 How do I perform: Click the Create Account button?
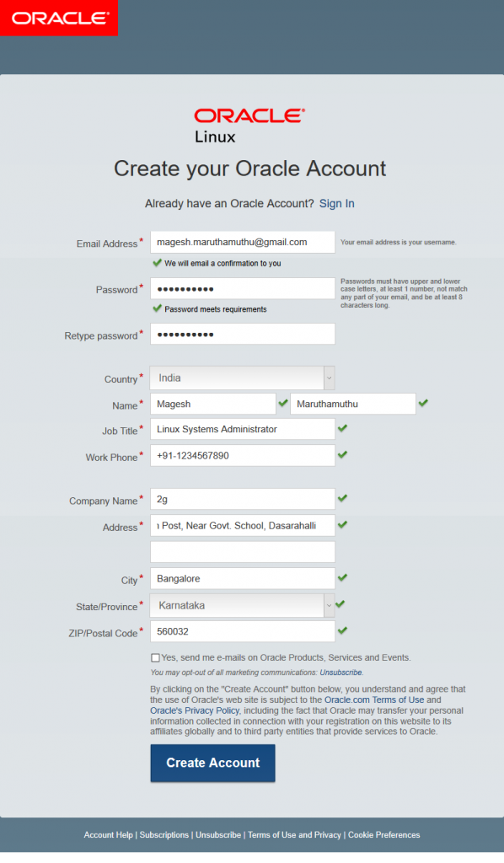click(x=212, y=764)
